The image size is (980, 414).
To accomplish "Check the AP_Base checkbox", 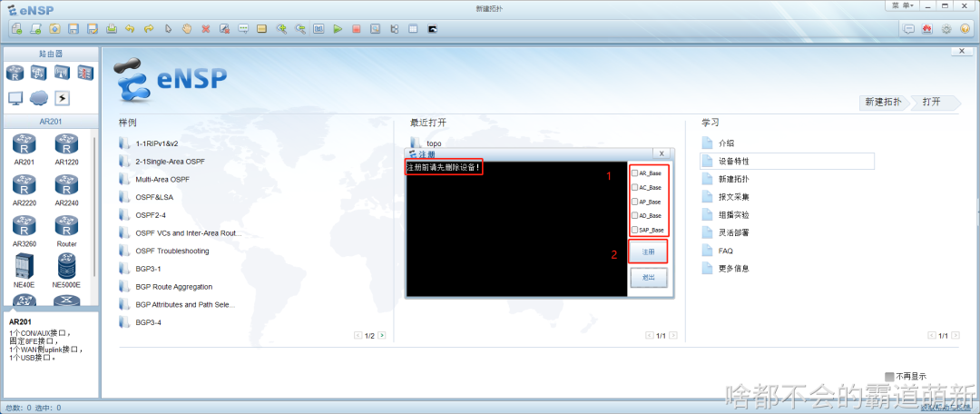I will pyautogui.click(x=635, y=202).
